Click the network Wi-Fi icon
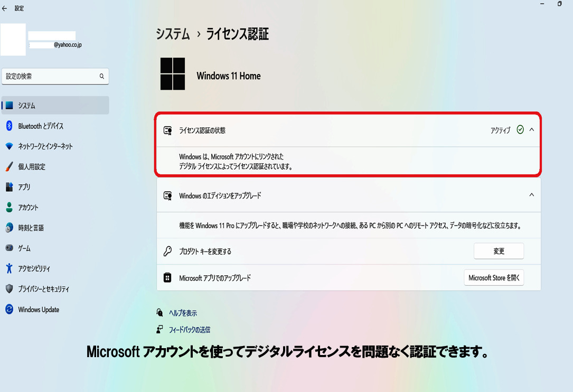573x392 pixels. [x=10, y=146]
